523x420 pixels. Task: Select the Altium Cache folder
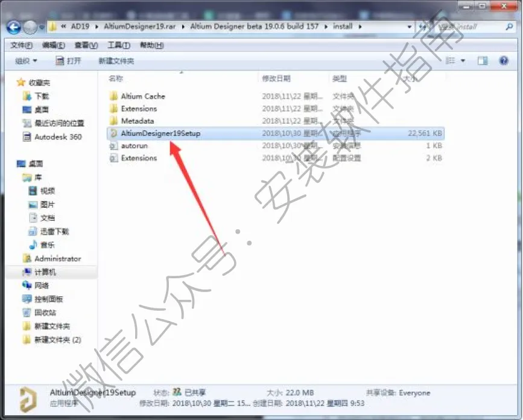pyautogui.click(x=143, y=97)
